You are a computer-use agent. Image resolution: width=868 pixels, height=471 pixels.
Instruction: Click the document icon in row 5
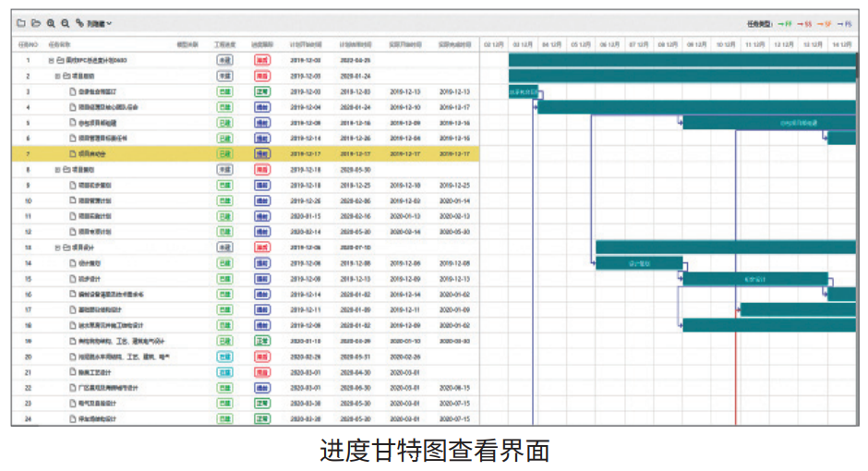point(73,122)
